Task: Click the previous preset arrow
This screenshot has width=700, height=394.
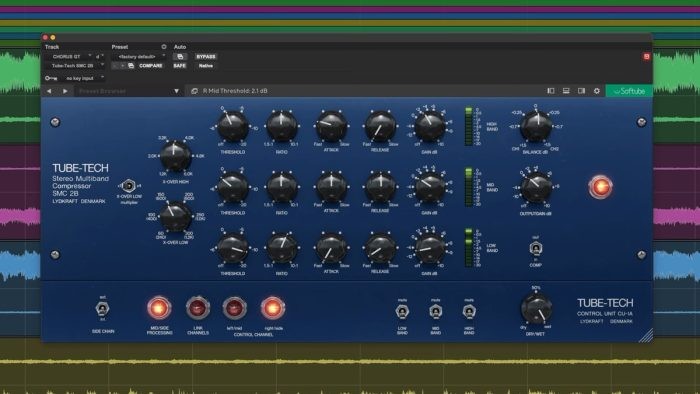Action: click(49, 91)
